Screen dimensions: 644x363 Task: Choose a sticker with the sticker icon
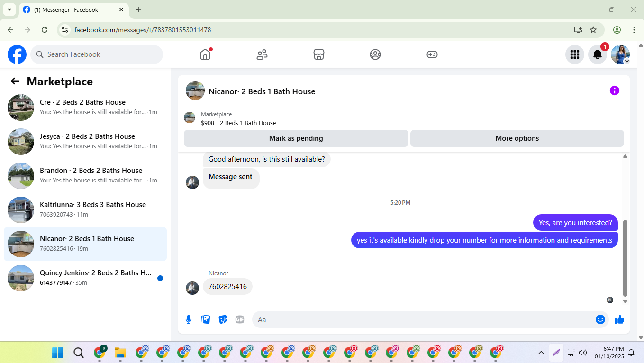[223, 319]
